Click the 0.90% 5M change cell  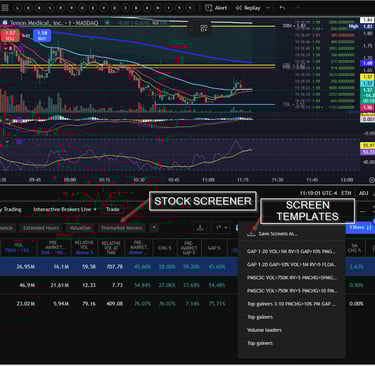click(356, 285)
